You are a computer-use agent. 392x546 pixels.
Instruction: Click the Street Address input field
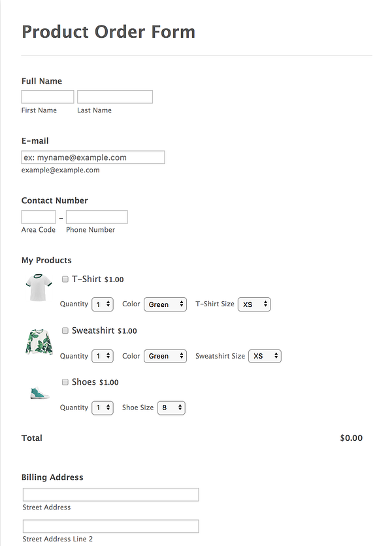(x=110, y=494)
